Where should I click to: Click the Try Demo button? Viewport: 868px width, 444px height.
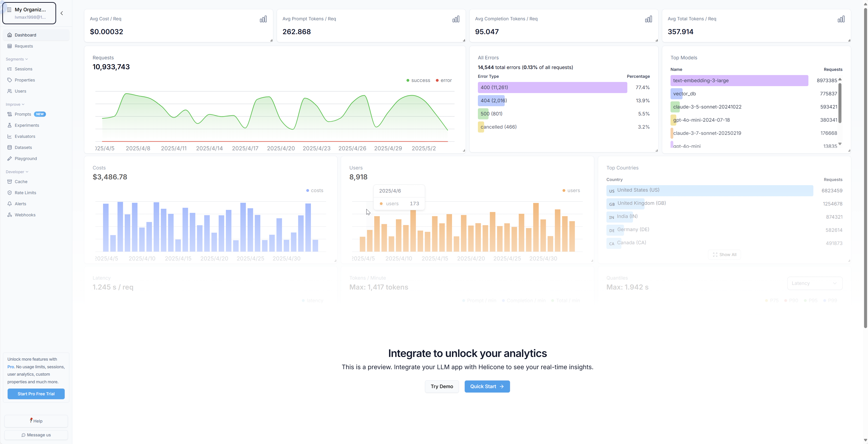(441, 387)
